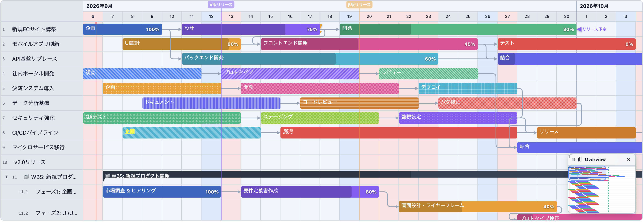Viewport: 644px width, 222px height.
Task: Select the ステージング task bar
Action: coord(320,118)
